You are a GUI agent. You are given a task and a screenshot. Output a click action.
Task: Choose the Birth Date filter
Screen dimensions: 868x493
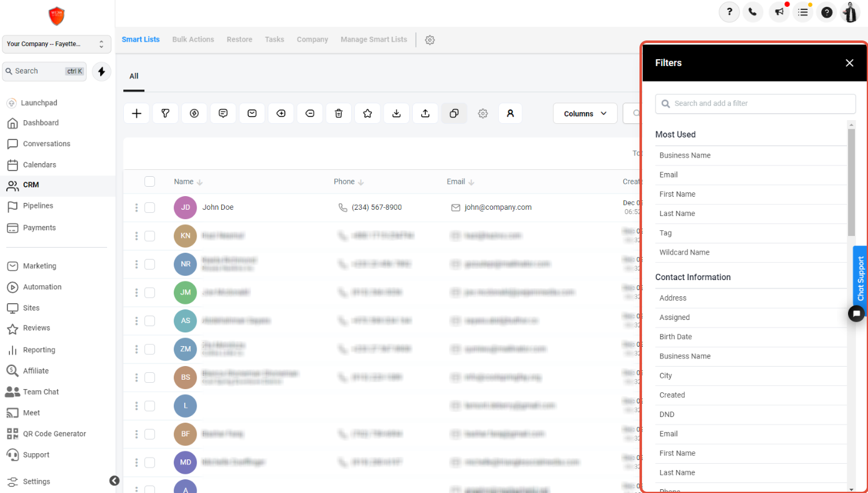[751, 337]
